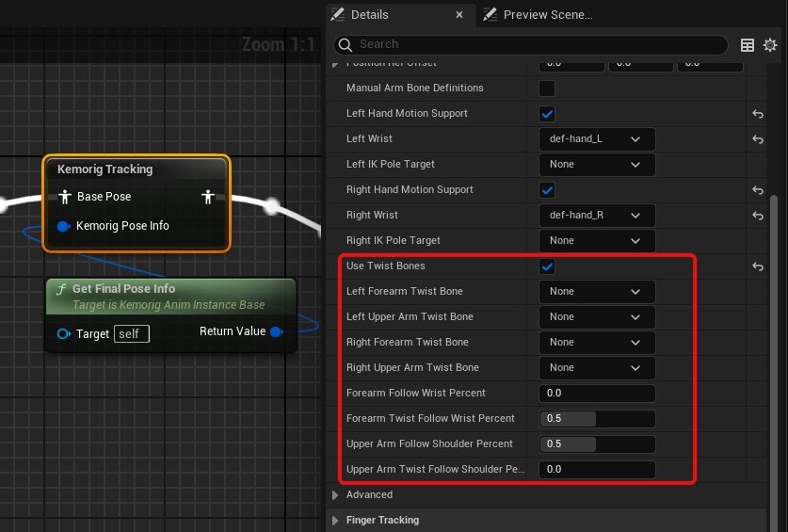Disable Left Hand Motion Support checkbox
The height and width of the screenshot is (532, 788).
point(546,114)
